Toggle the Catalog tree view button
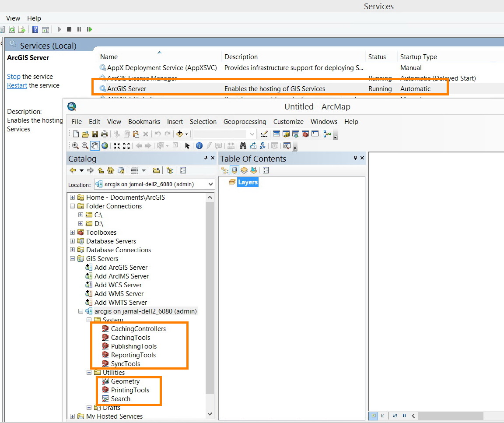 pos(170,170)
